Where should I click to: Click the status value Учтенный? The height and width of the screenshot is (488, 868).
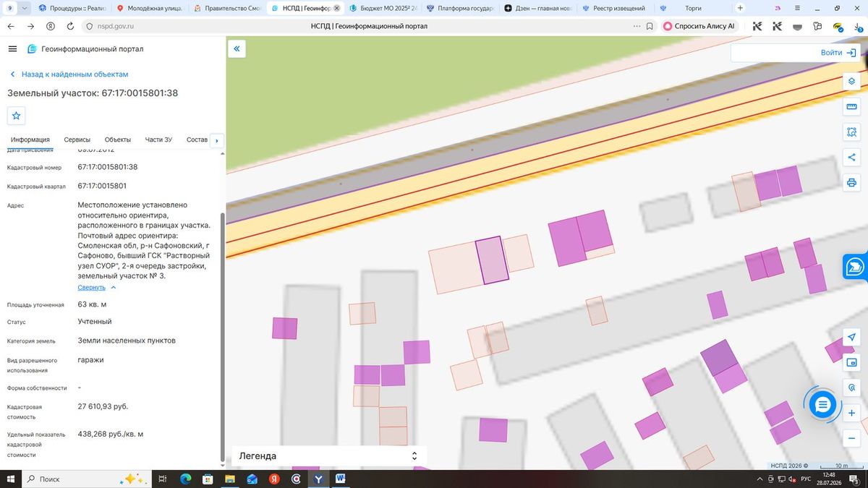95,322
